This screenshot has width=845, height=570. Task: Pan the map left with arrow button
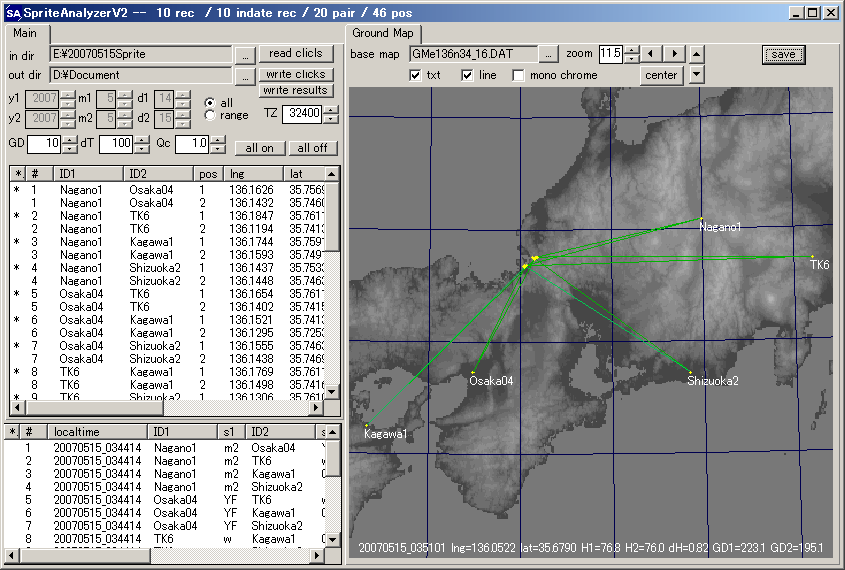point(651,53)
